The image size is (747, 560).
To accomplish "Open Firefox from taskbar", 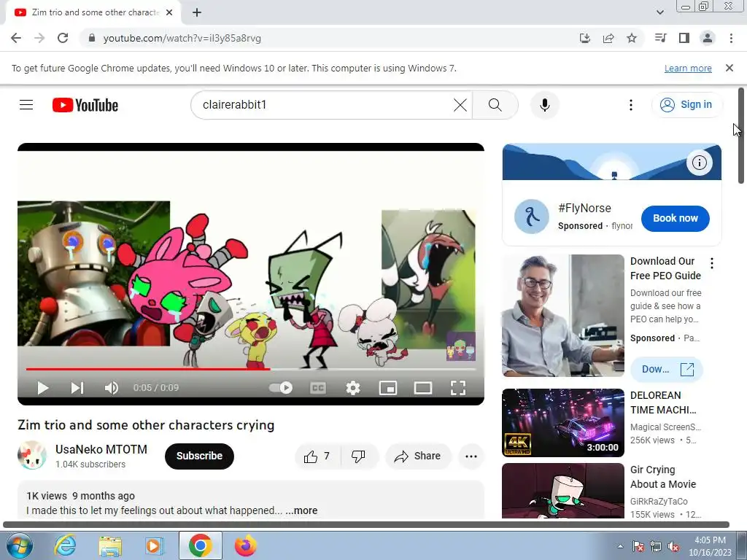I will (245, 545).
